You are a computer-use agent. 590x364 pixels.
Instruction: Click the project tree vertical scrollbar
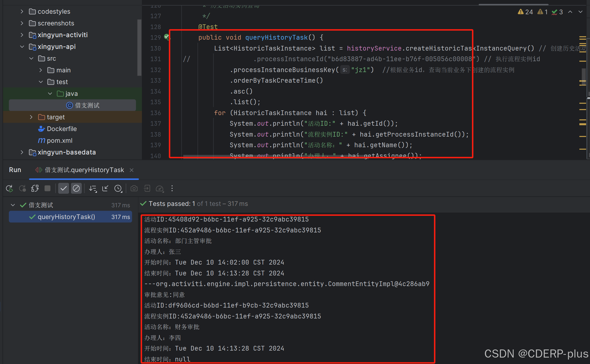point(139,47)
